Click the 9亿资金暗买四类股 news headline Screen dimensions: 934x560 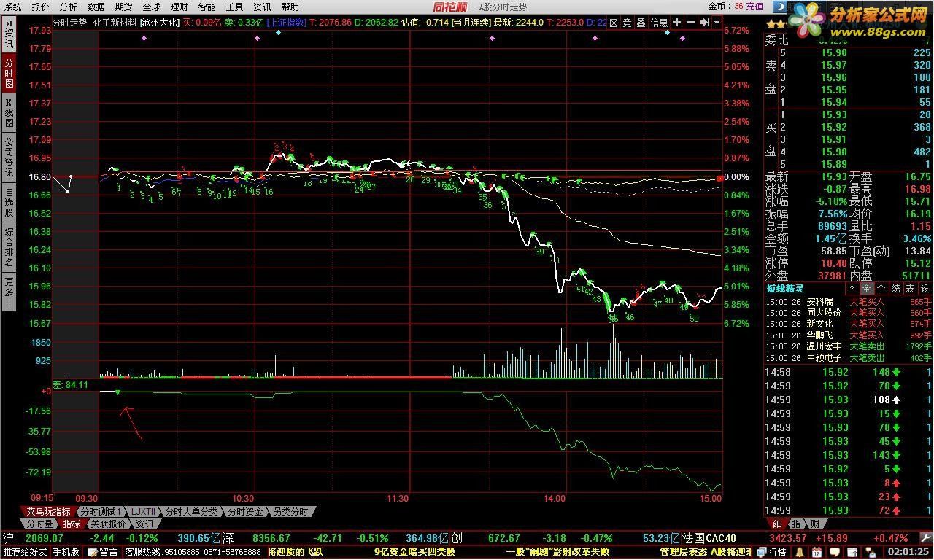coord(414,552)
